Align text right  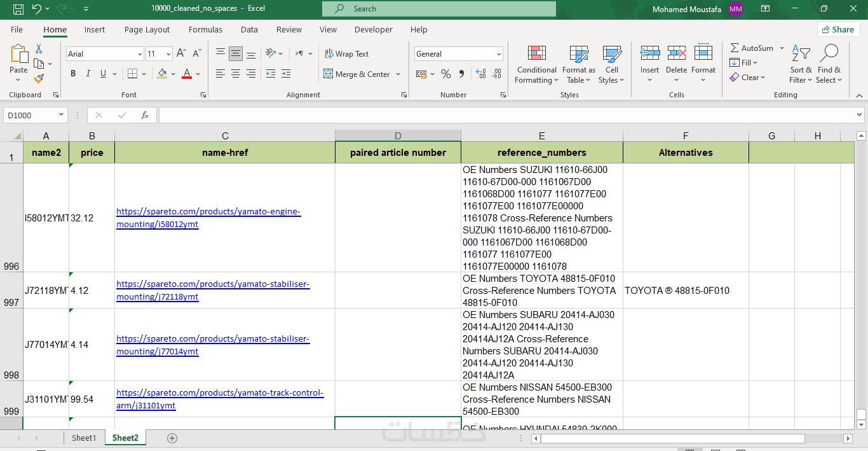(251, 74)
